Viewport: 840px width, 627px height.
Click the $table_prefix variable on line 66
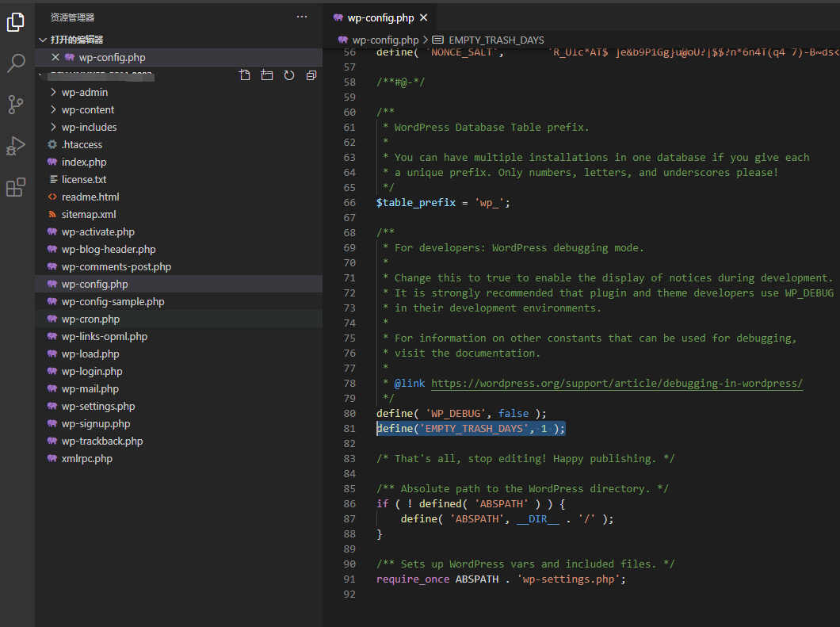click(x=416, y=203)
